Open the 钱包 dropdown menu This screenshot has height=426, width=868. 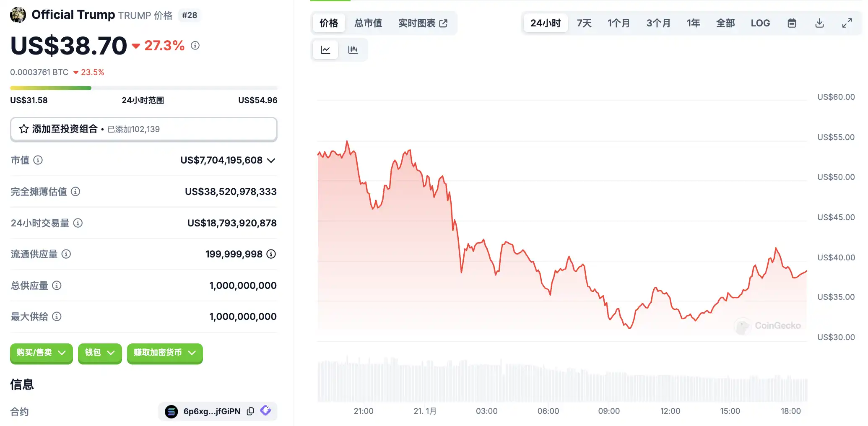point(100,353)
